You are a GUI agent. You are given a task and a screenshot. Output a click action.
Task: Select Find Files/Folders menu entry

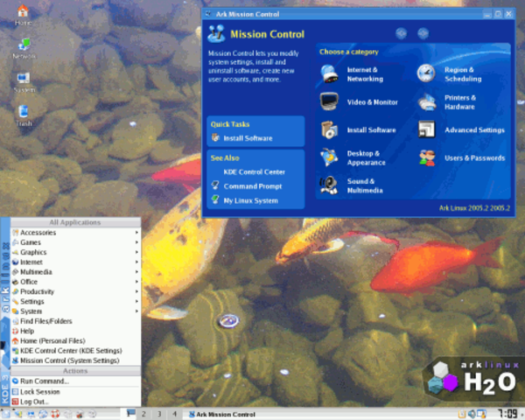[75, 321]
